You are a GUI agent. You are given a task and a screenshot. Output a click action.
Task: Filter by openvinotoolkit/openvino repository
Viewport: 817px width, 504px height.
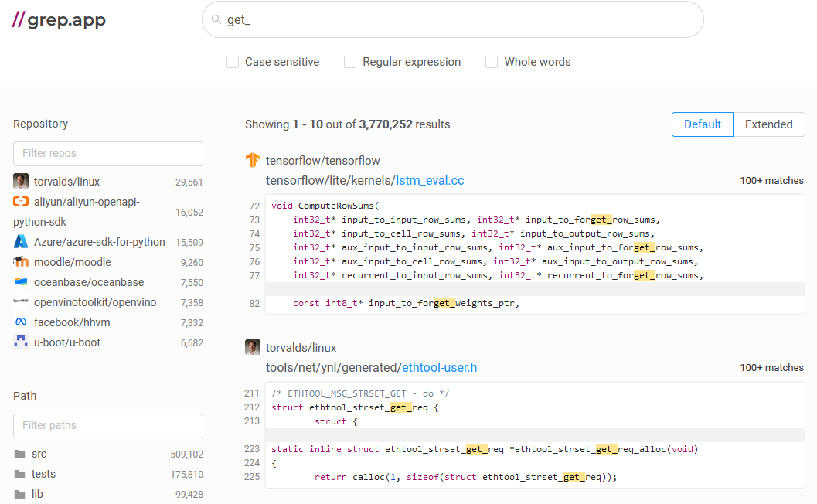95,303
